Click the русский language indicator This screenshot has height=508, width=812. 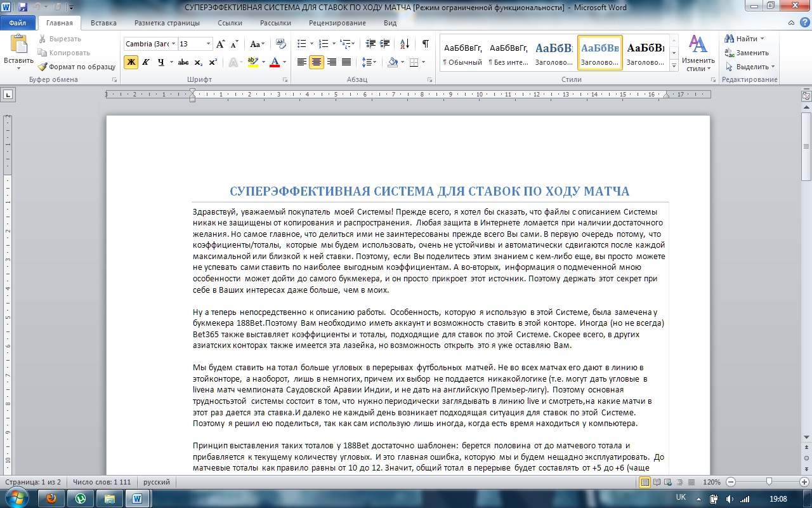pyautogui.click(x=157, y=483)
